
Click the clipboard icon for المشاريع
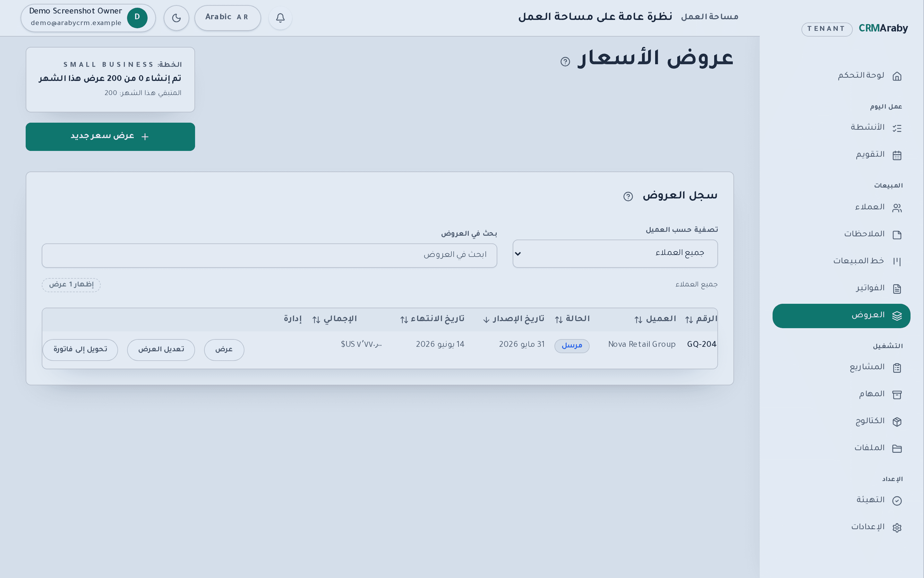tap(897, 368)
